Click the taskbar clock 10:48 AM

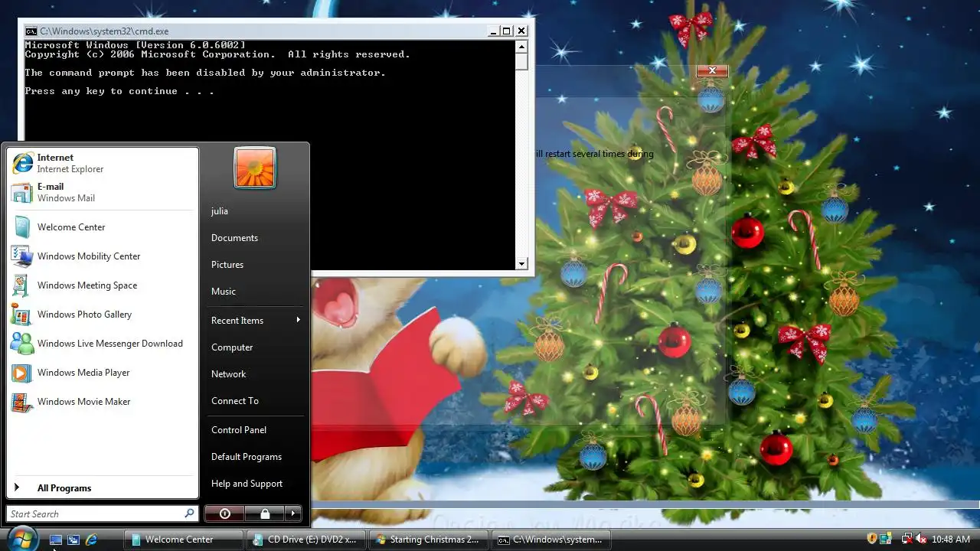(x=950, y=540)
